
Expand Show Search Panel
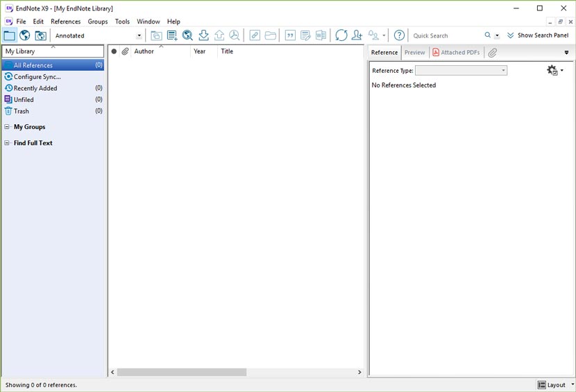point(538,35)
